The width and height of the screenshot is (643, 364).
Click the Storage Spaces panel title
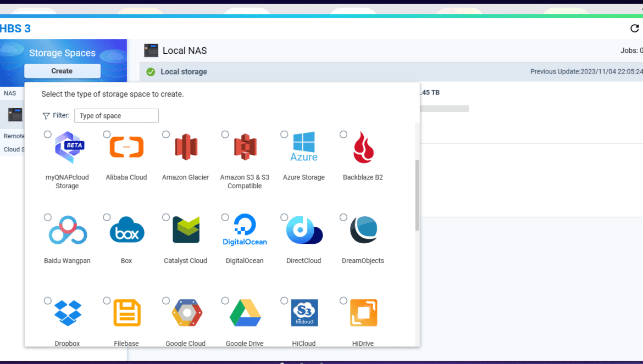[x=62, y=53]
